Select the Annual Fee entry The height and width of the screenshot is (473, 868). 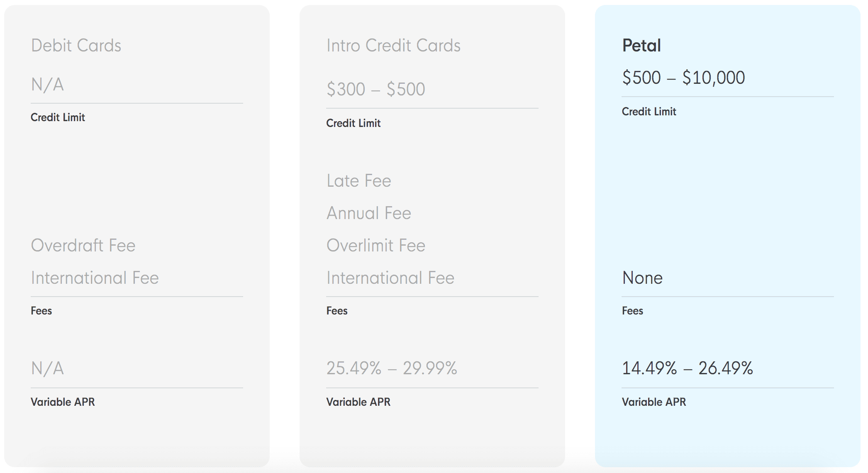click(x=369, y=213)
